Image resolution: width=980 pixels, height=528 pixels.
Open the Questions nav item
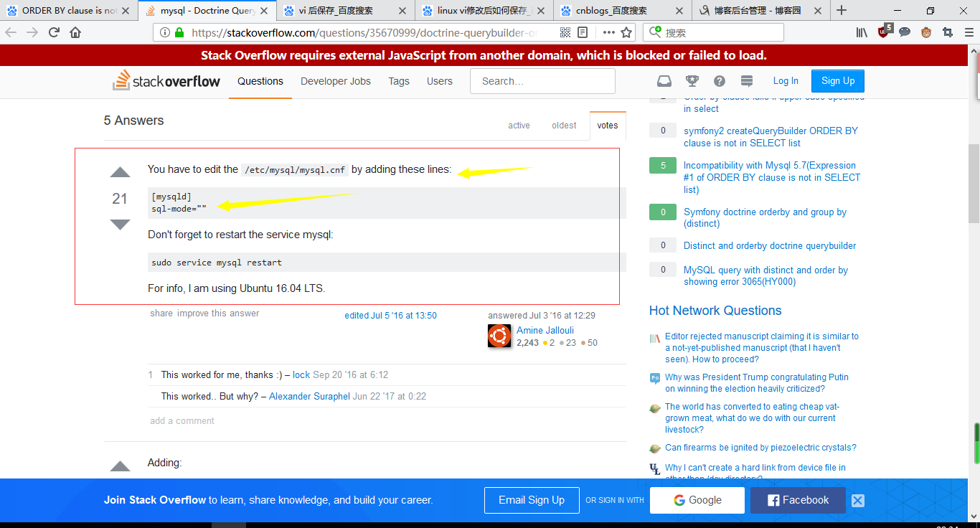[x=260, y=82]
